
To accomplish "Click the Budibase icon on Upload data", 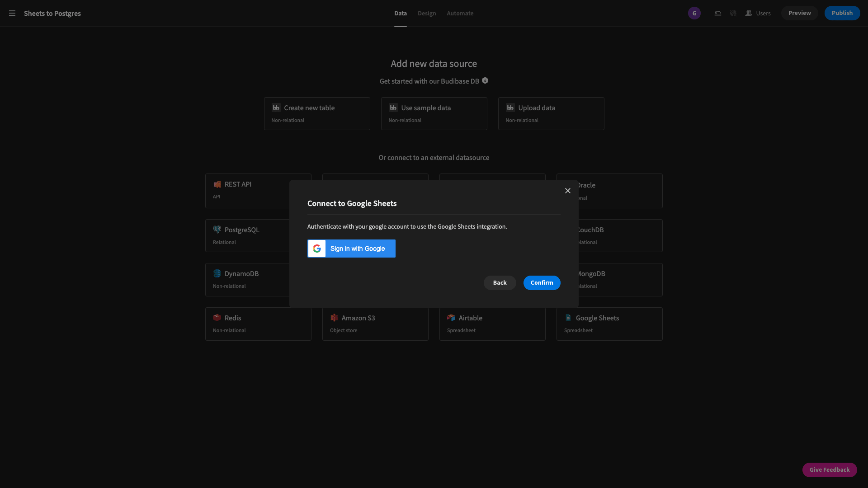I will [x=510, y=108].
